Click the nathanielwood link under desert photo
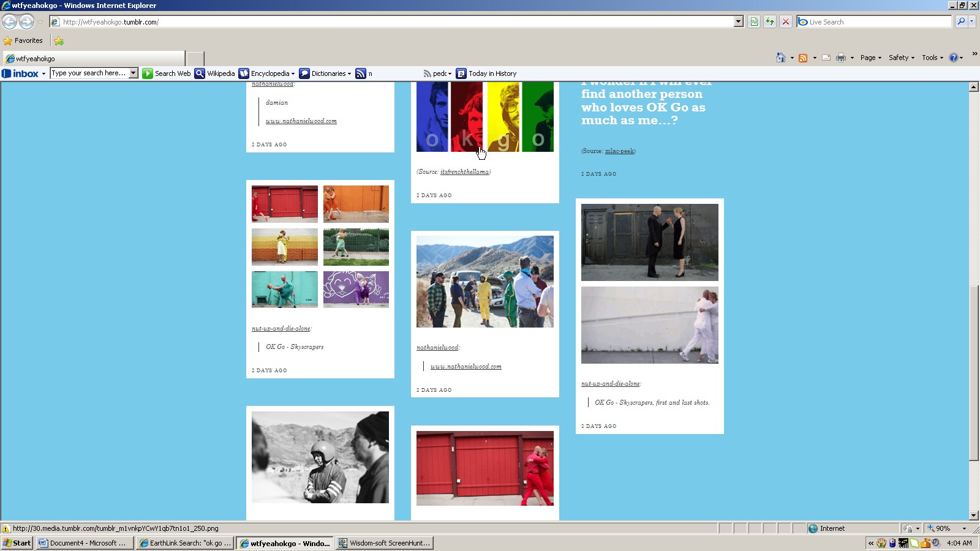This screenshot has width=980, height=551. tap(437, 348)
